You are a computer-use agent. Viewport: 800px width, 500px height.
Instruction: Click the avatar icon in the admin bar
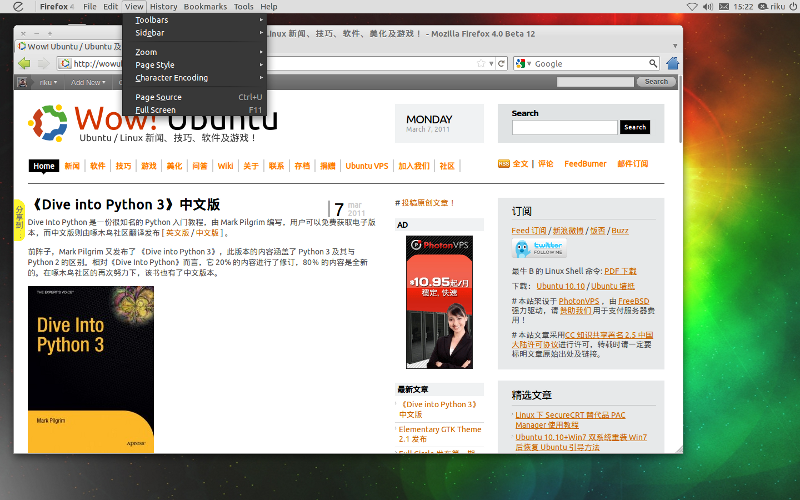(x=22, y=82)
